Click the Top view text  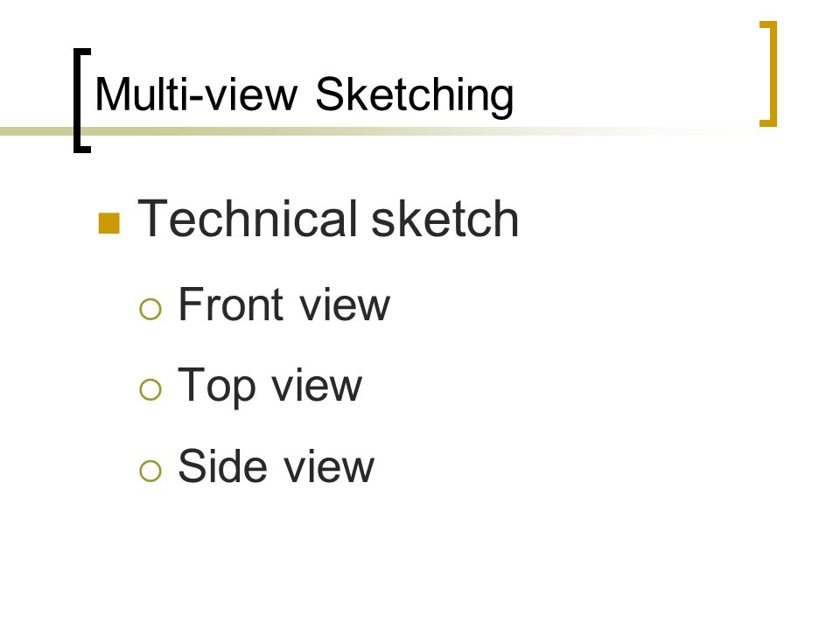(x=269, y=386)
